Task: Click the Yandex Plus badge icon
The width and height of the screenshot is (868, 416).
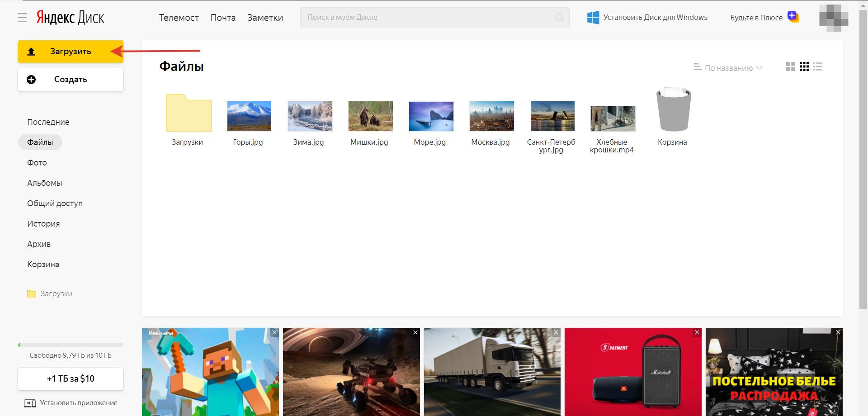Action: click(793, 17)
